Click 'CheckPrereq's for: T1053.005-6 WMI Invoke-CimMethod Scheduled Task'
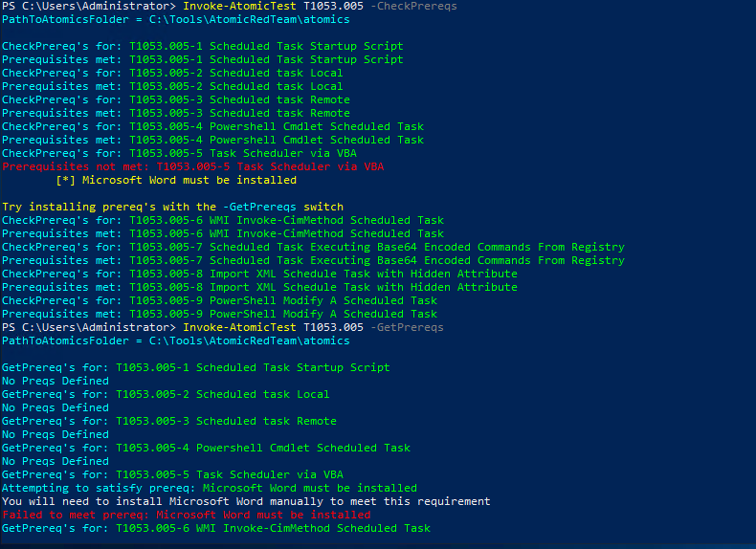Viewport: 756px width, 549px height. click(223, 220)
